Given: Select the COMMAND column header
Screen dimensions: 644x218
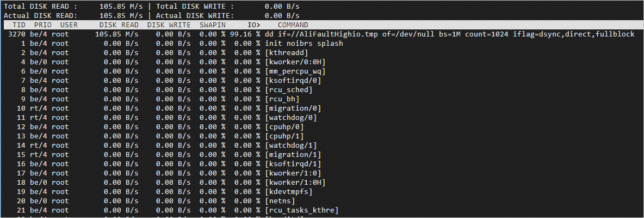Looking at the screenshot, I should pos(293,25).
